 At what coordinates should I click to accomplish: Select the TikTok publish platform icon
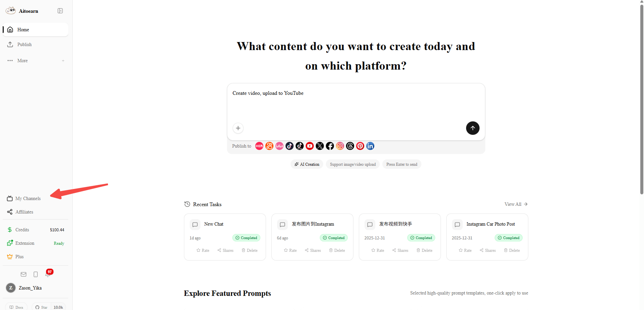pos(299,146)
